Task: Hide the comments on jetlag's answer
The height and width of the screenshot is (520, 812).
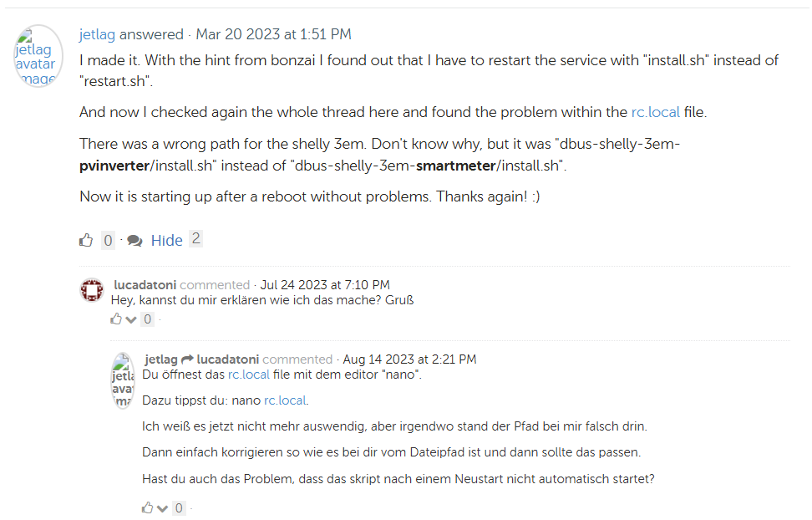Action: 166,241
